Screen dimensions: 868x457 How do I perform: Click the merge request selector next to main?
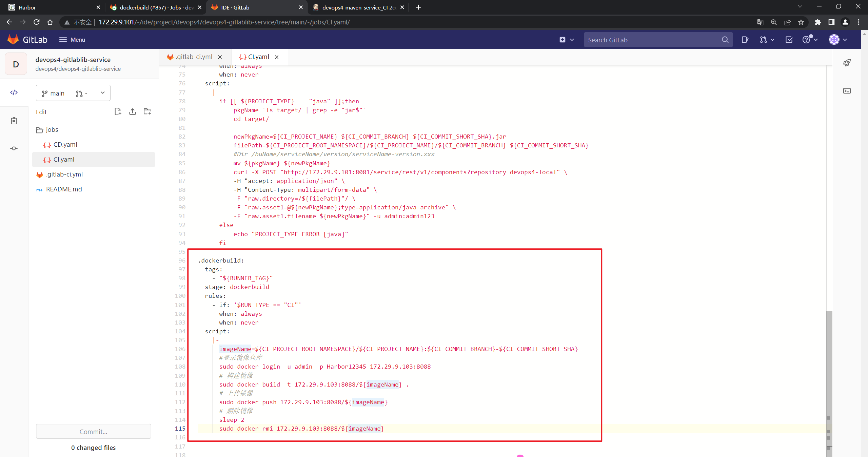pyautogui.click(x=82, y=94)
